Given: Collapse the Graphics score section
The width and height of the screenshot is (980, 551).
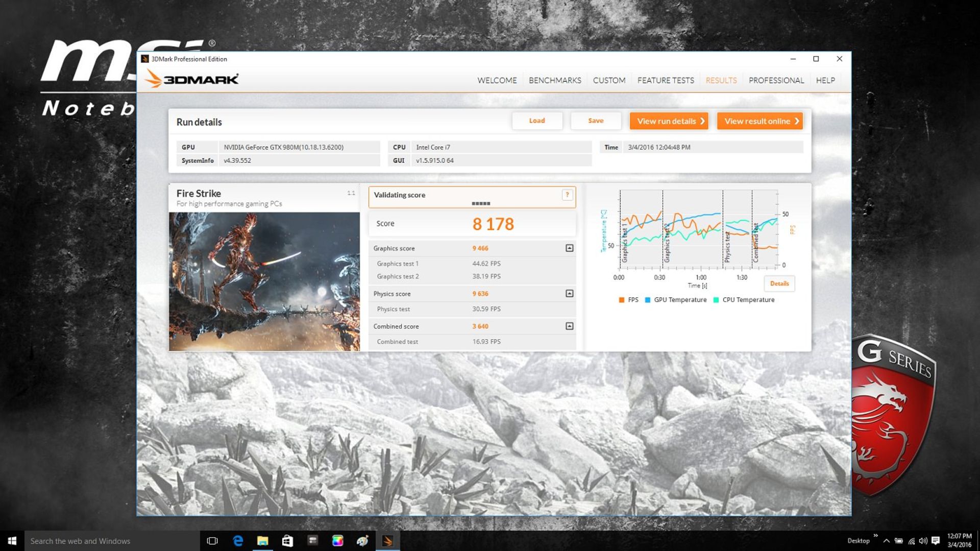Looking at the screenshot, I should pos(569,248).
